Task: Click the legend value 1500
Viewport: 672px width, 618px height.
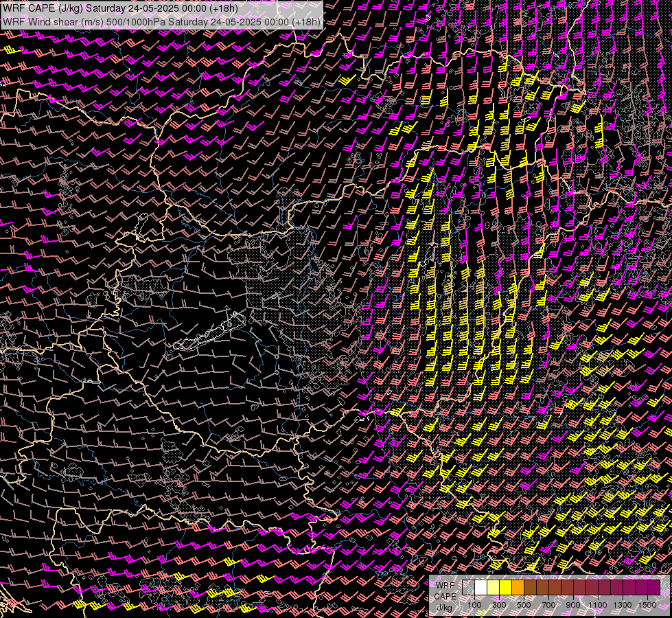Action: [x=647, y=605]
